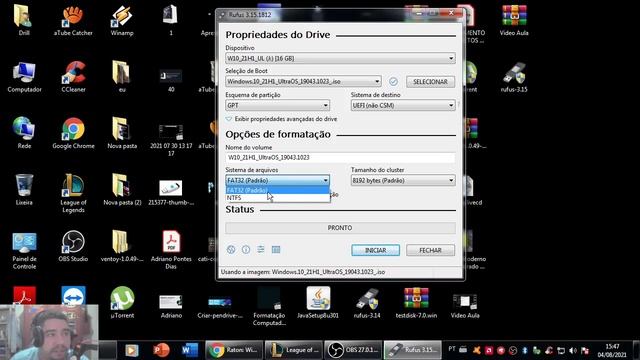Click the Nome do volume text field

click(x=340, y=158)
